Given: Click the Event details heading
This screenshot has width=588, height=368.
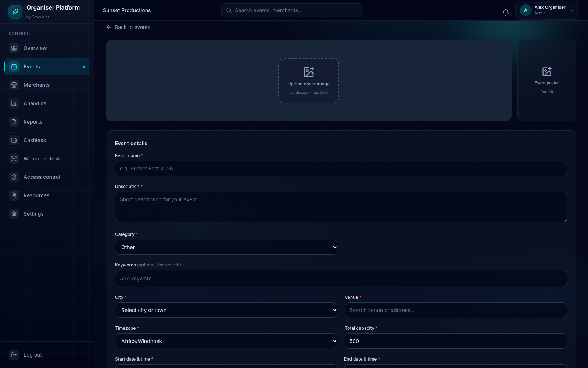Looking at the screenshot, I should tap(131, 143).
